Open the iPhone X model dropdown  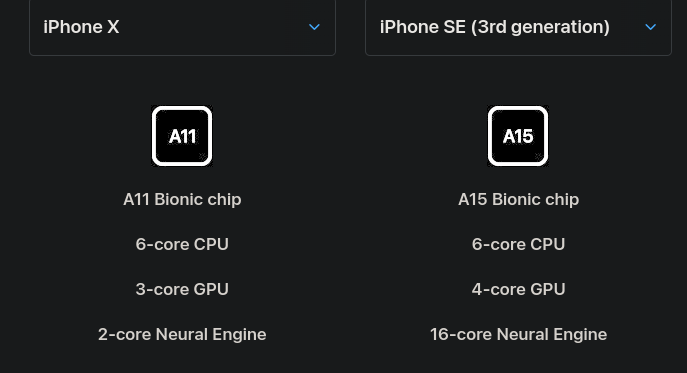(x=182, y=27)
